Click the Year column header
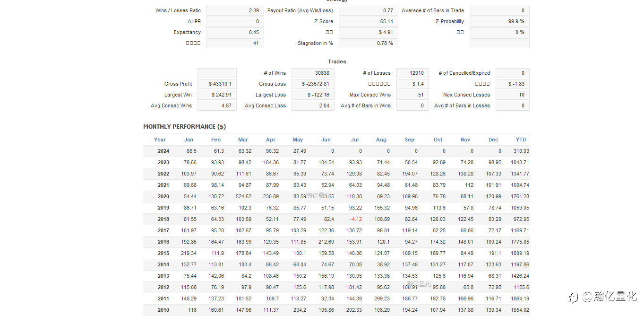This screenshot has height=316, width=644. tap(160, 140)
